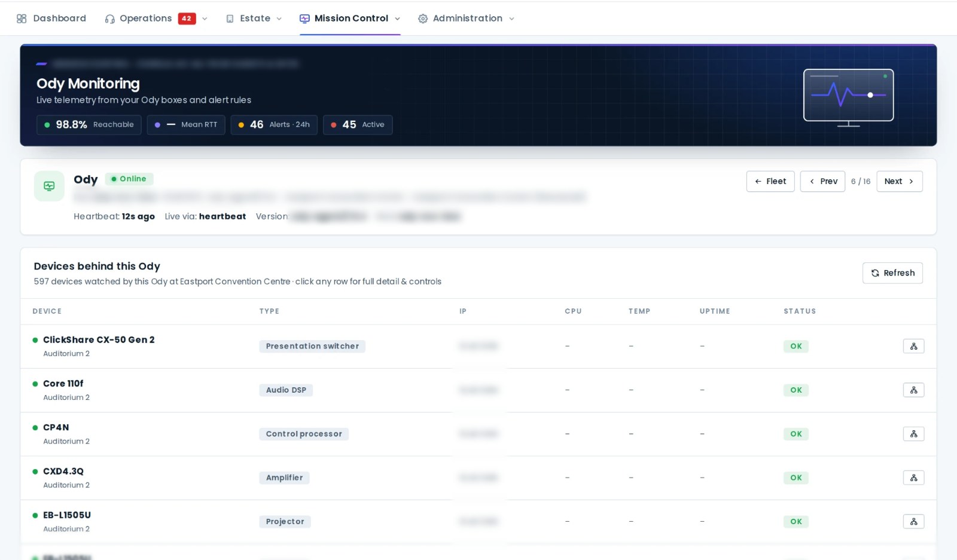Screen dimensions: 957x560
Task: Click the Operations 42 badge
Action: pos(187,19)
